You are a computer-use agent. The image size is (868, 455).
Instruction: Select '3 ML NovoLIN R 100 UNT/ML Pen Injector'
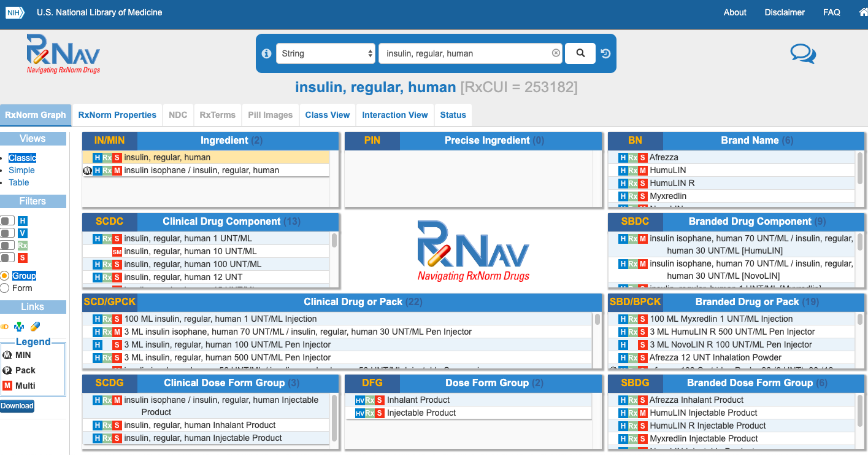731,345
